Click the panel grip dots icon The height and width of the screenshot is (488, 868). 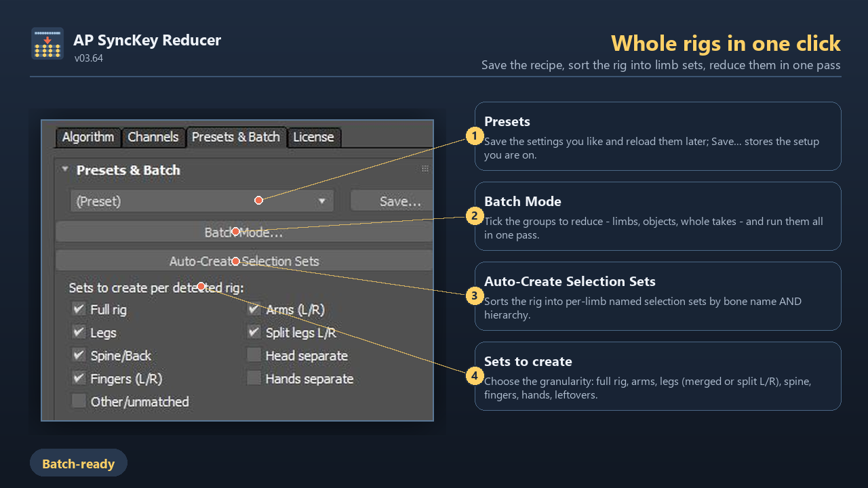(x=425, y=169)
